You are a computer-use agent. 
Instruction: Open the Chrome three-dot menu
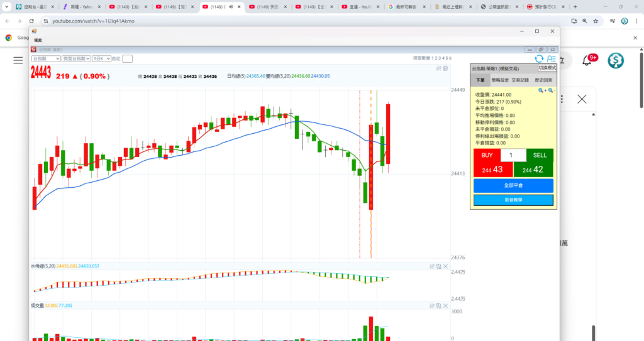coord(636,21)
